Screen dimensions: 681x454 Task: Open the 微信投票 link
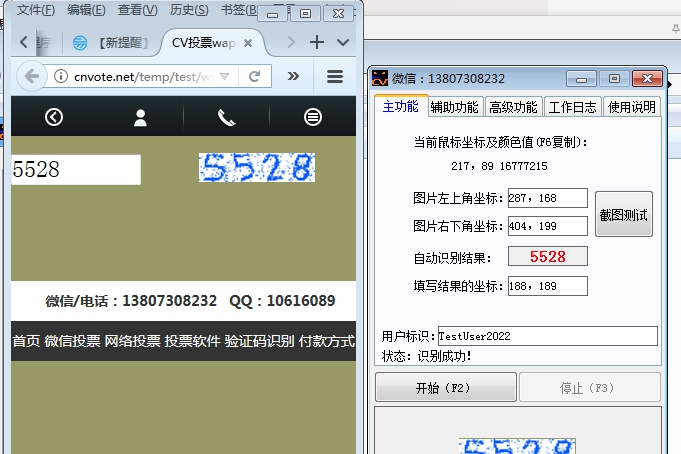point(72,341)
